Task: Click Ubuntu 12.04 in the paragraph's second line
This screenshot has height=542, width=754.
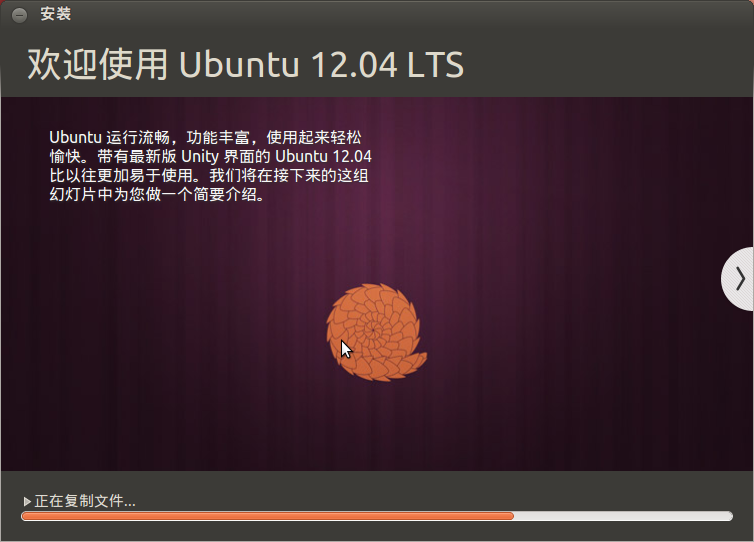Action: coord(323,157)
